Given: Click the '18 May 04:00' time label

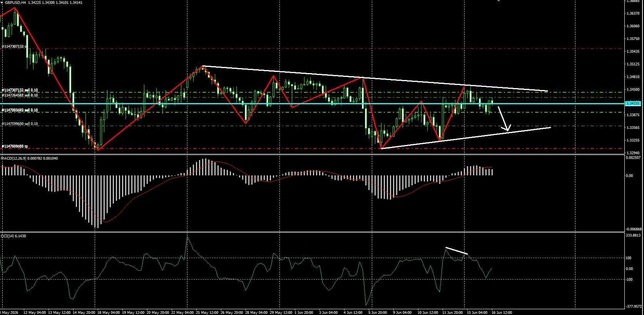Looking at the screenshot, I should point(109,312).
